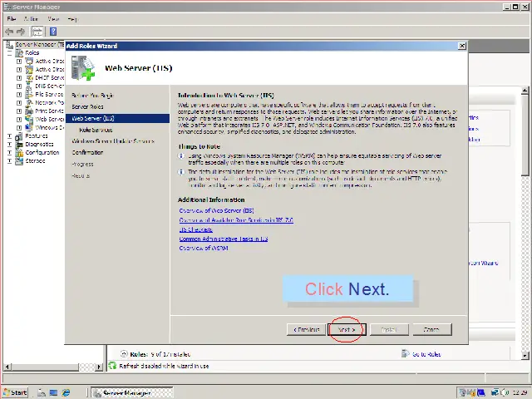Click the Diagnostics node icon
Viewport: 532px width, 399px height.
(x=19, y=145)
